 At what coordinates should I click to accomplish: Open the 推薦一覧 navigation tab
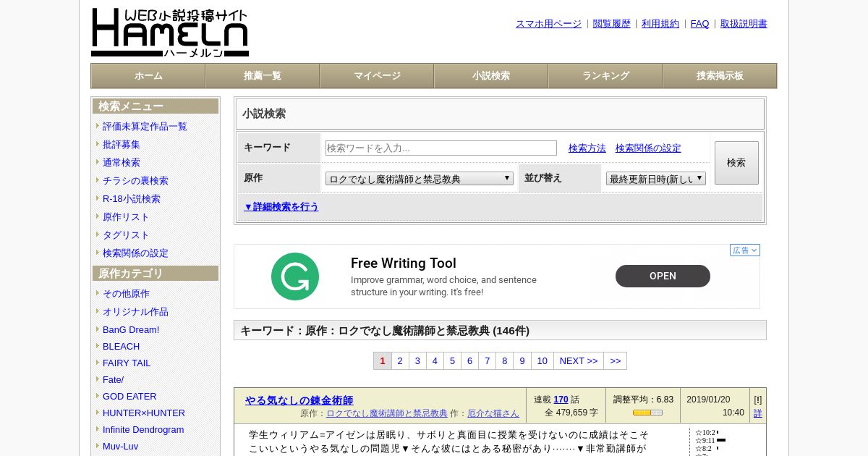(x=263, y=76)
